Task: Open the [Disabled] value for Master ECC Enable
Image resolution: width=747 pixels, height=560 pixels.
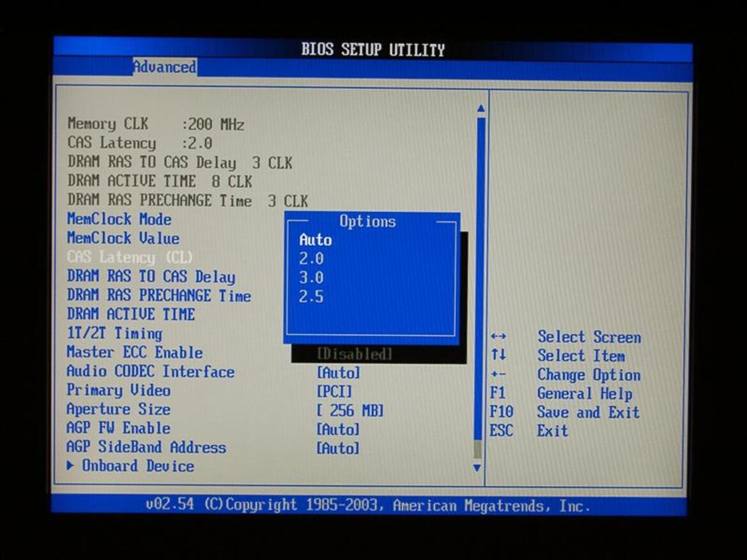Action: click(355, 354)
